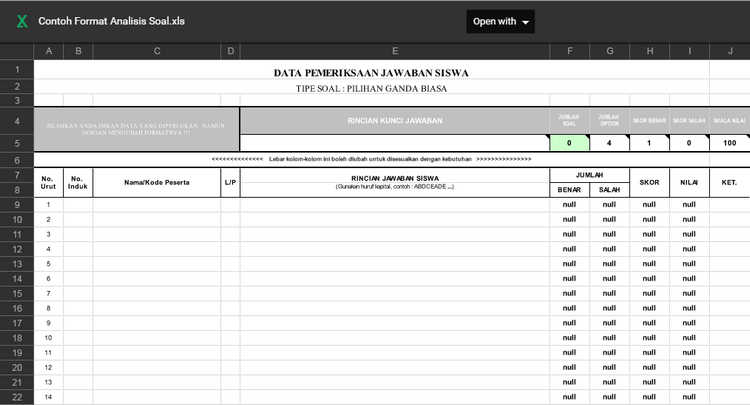
Task: Select column H header
Action: (650, 51)
